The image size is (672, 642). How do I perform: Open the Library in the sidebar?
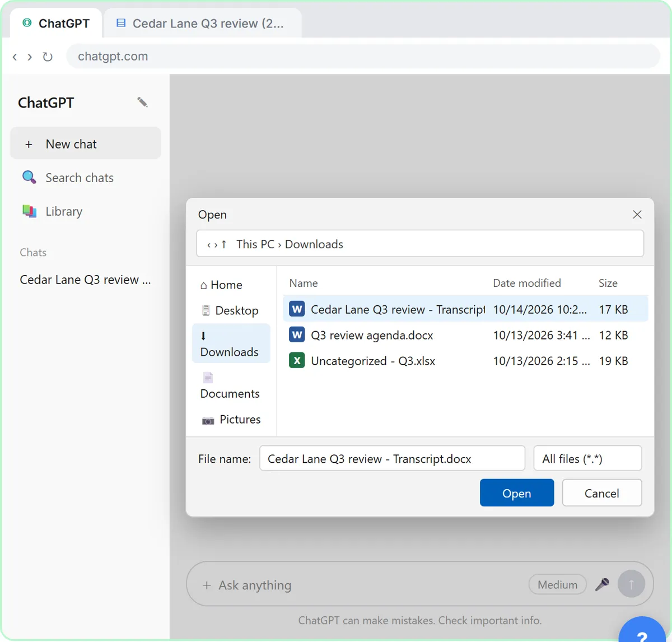click(86, 211)
